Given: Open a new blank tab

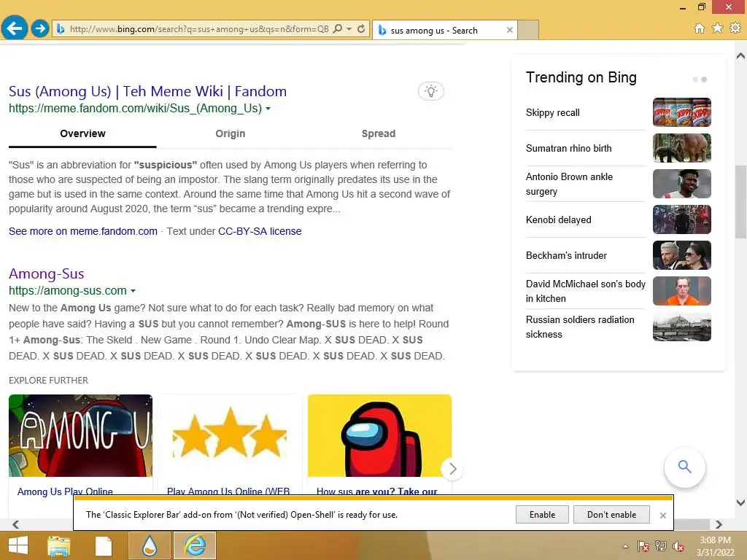Looking at the screenshot, I should (x=528, y=30).
